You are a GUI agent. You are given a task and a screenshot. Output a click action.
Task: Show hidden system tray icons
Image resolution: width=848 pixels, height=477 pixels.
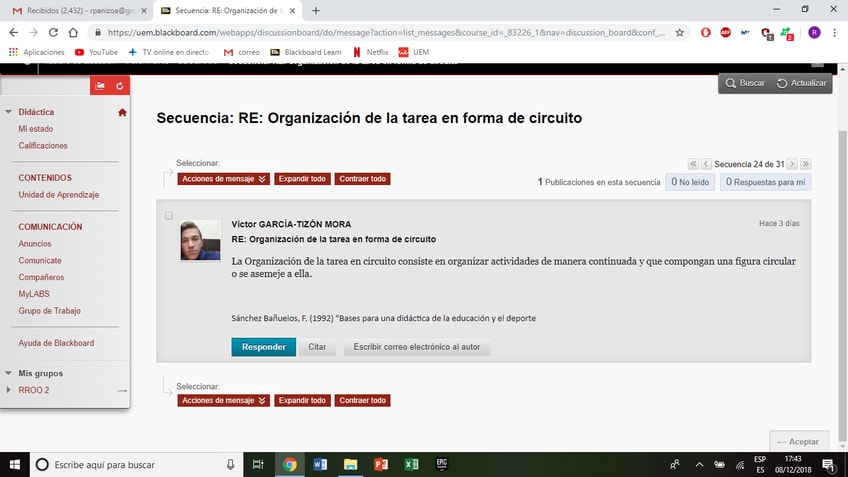(x=699, y=465)
